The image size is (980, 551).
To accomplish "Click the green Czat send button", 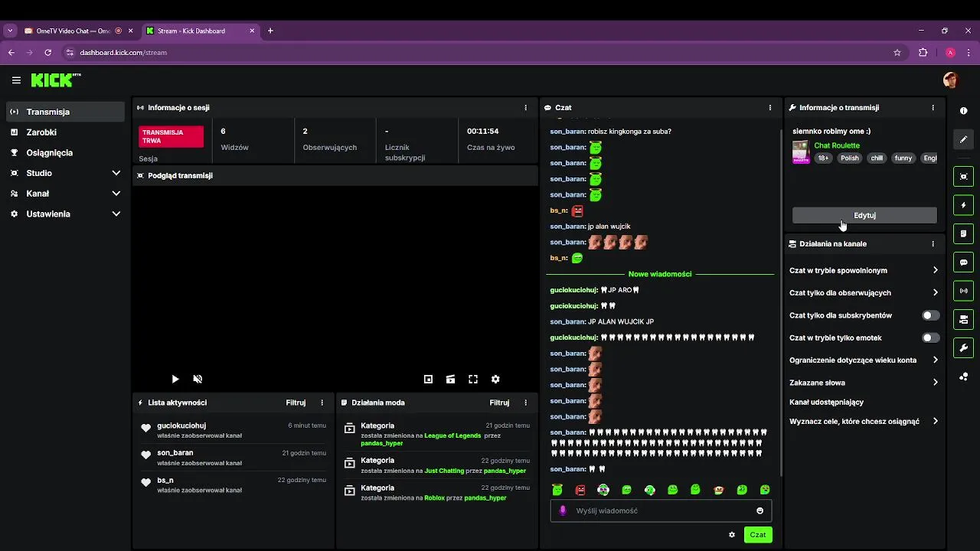I will pyautogui.click(x=758, y=535).
